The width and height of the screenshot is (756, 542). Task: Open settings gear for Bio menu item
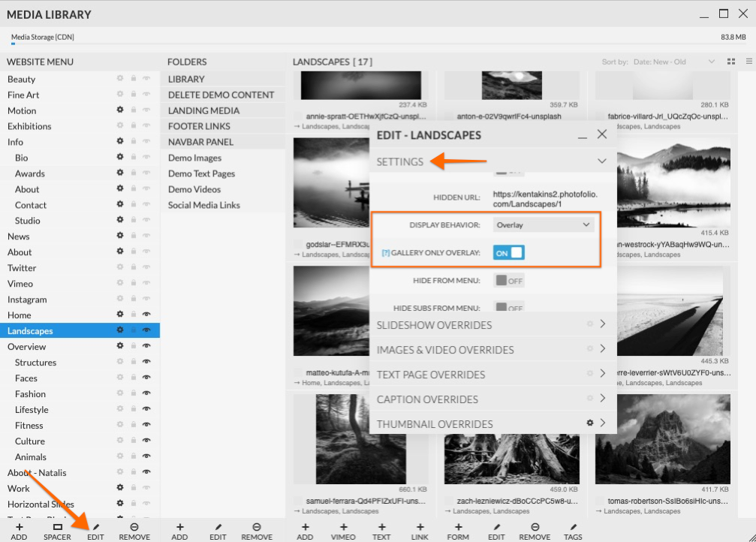[x=120, y=157]
